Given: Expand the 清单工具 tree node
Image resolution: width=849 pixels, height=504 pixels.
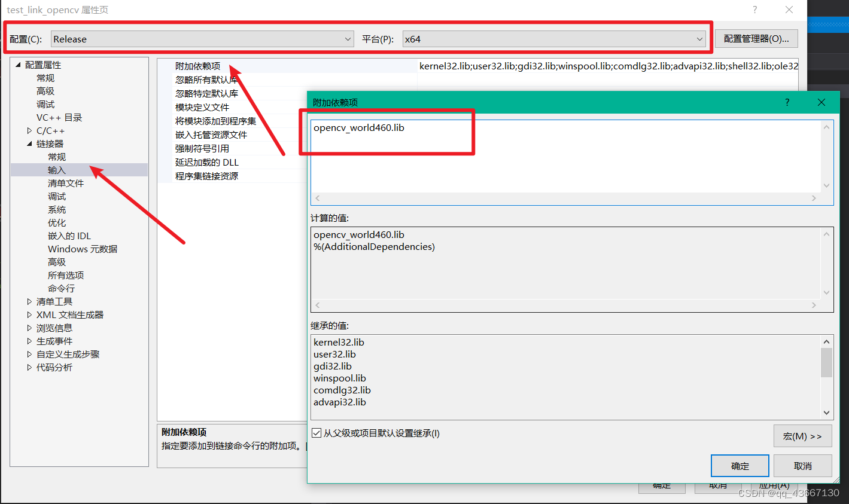Looking at the screenshot, I should click(x=29, y=301).
